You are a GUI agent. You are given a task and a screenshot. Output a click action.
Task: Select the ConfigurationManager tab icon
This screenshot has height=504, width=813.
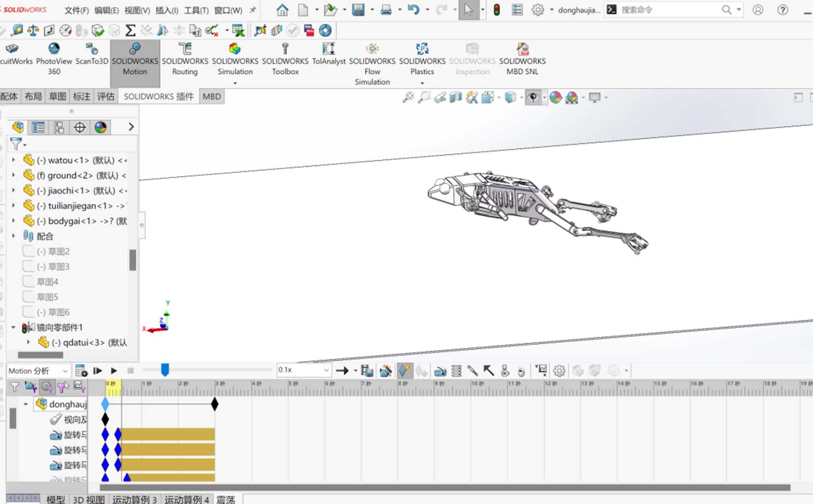coord(59,128)
